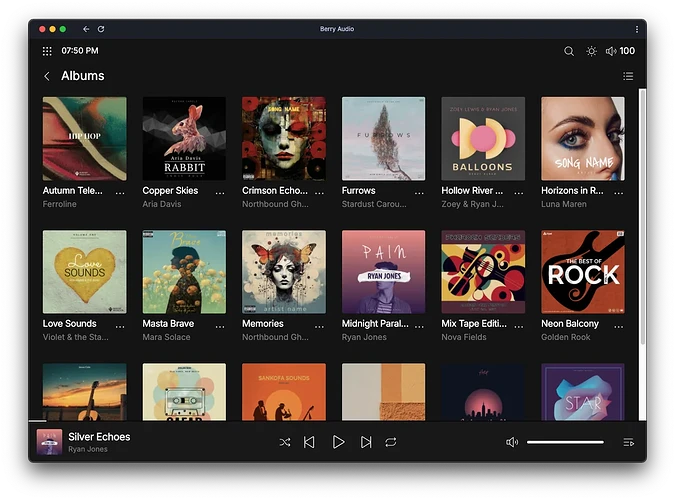675x500 pixels.
Task: Open more options for Neon Balcony
Action: coord(619,326)
